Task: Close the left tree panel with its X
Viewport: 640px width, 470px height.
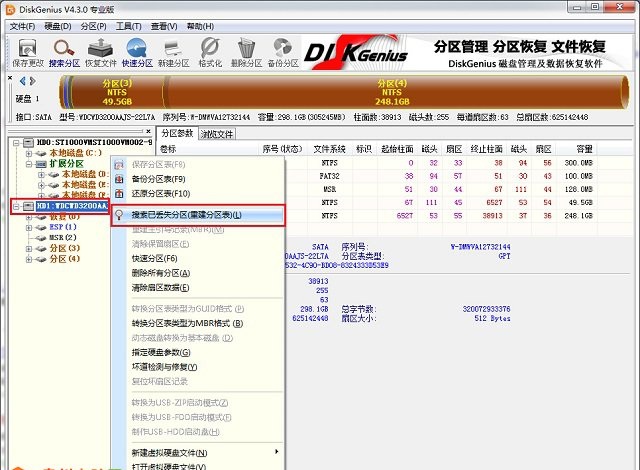Action: (x=149, y=131)
